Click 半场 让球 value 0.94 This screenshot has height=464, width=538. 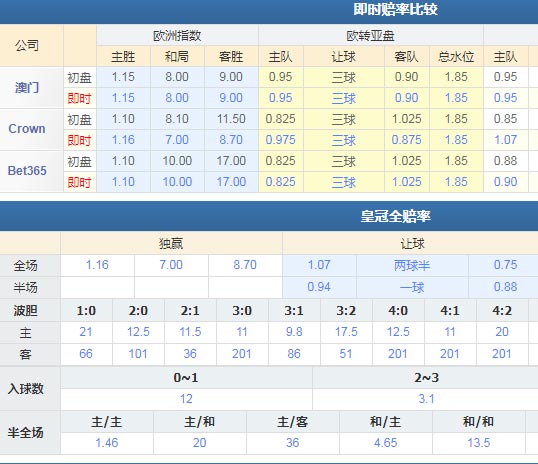pos(319,287)
